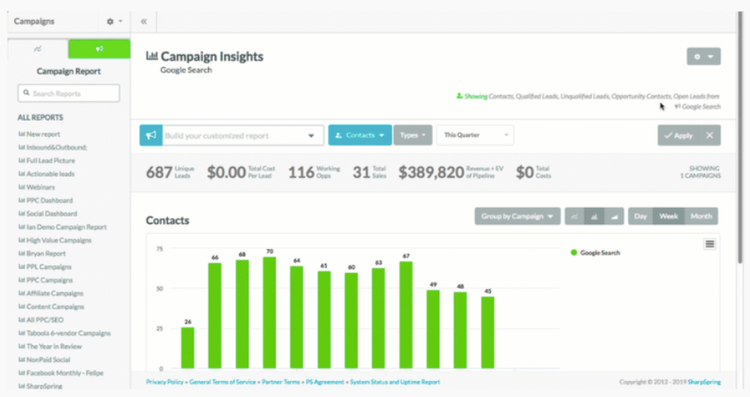Click the bar labeled 45

pos(488,332)
